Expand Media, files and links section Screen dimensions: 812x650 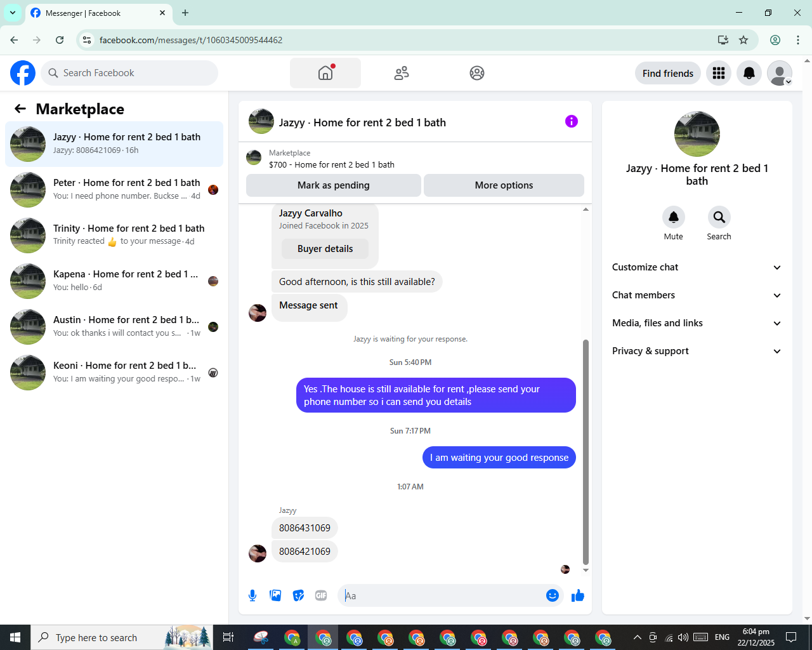click(x=697, y=323)
